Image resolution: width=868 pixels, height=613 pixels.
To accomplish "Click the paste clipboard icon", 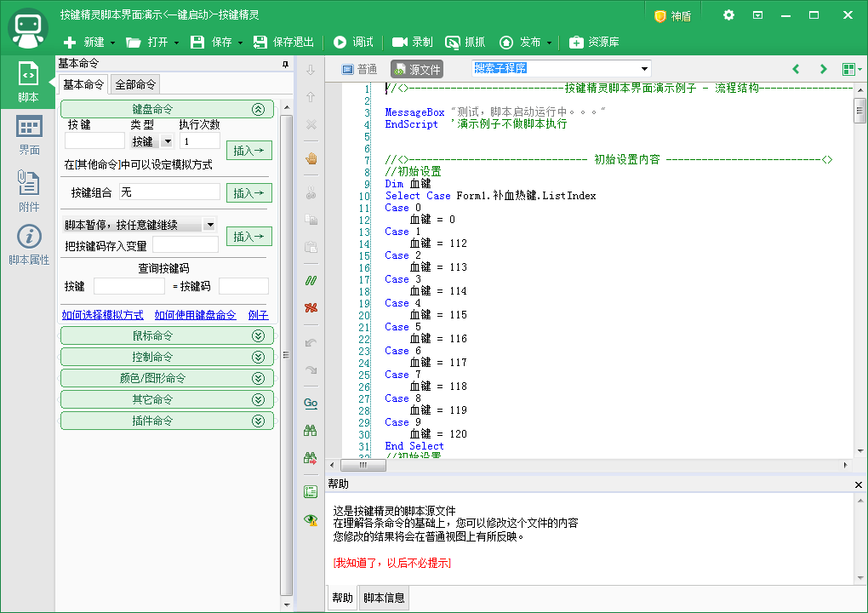I will click(x=311, y=246).
